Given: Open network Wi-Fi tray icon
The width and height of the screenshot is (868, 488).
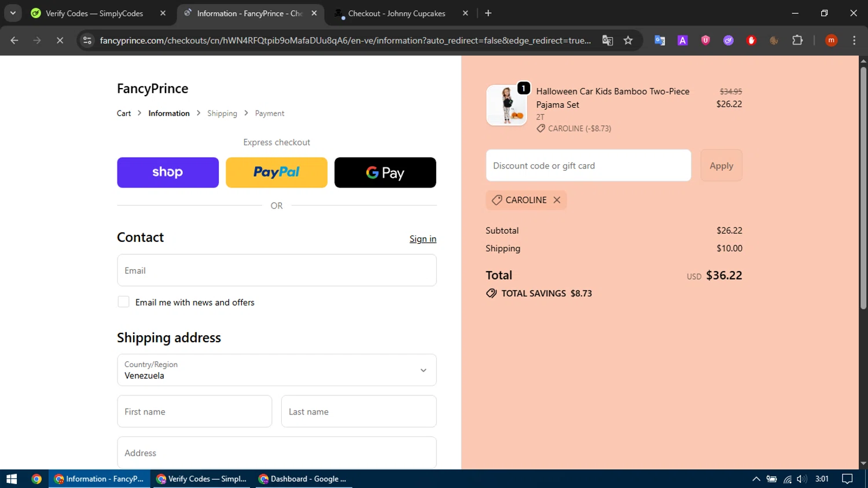Looking at the screenshot, I should click(787, 479).
